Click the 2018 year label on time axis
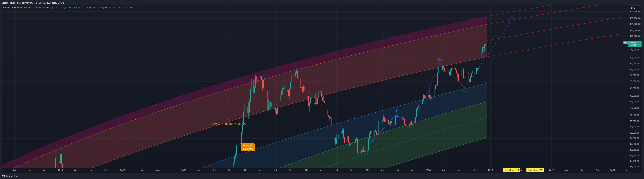The height and width of the screenshot is (179, 644). pyautogui.click(x=60, y=170)
